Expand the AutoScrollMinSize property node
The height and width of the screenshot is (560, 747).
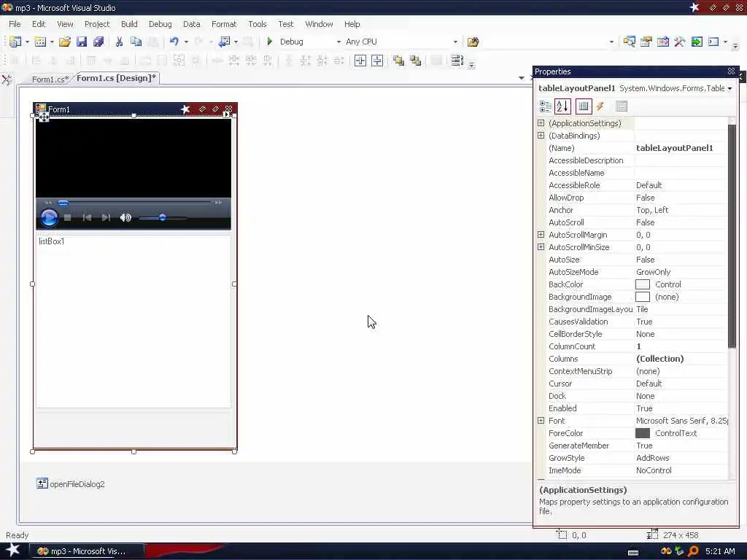tap(541, 246)
